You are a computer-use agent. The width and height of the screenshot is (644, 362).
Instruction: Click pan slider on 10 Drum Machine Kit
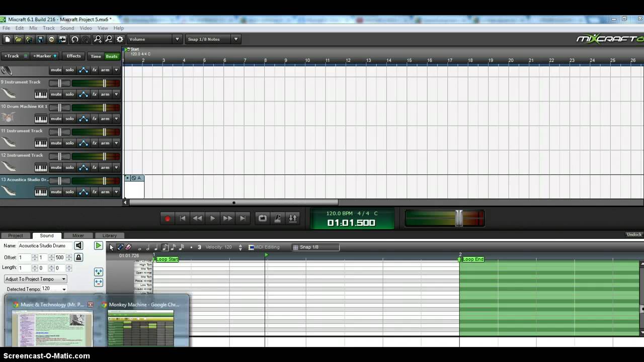coord(59,107)
